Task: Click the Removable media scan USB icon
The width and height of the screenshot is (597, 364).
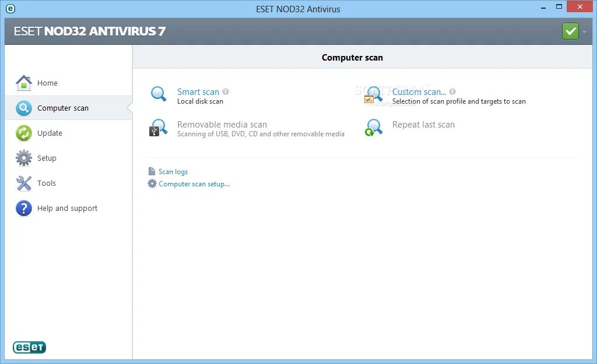Action: click(x=158, y=128)
